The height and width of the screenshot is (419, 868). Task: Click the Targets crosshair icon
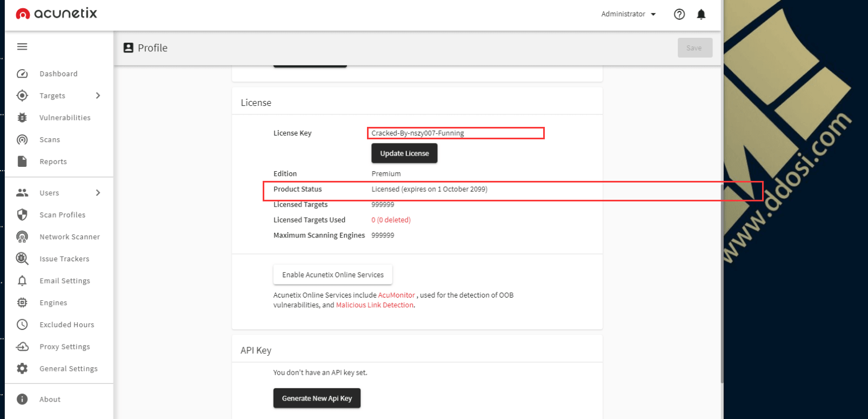coord(22,96)
